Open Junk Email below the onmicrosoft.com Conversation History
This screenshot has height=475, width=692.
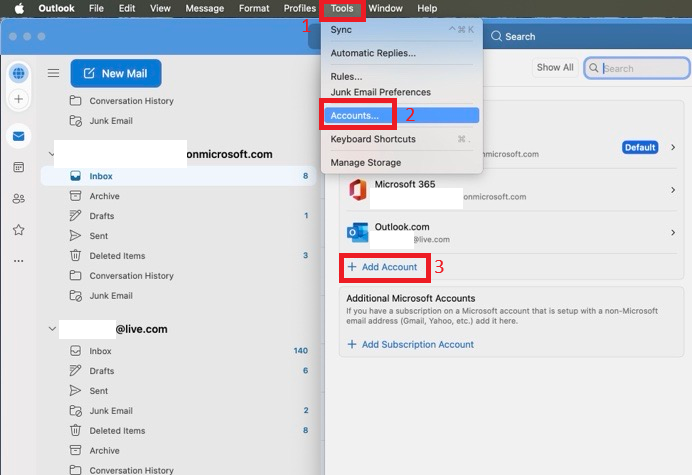pyautogui.click(x=178, y=295)
